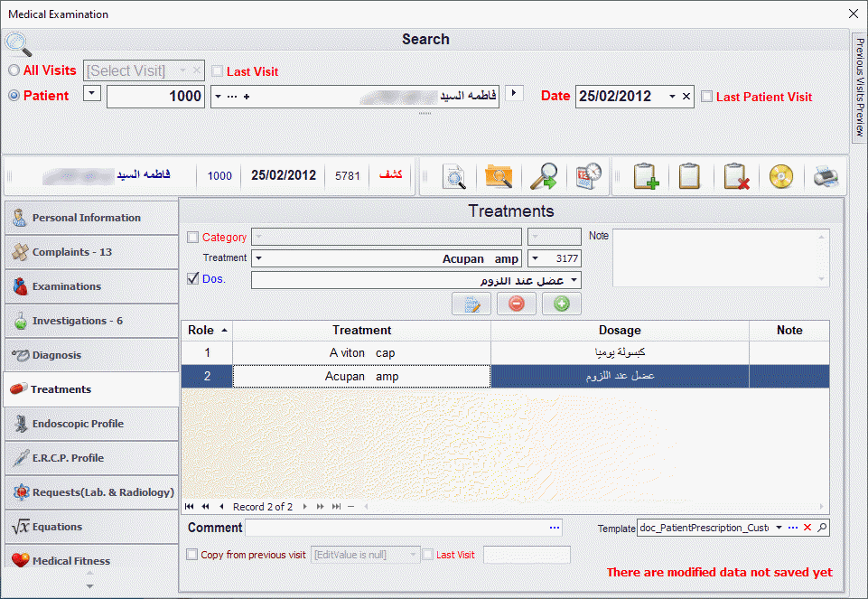Image resolution: width=868 pixels, height=599 pixels.
Task: Tick Copy from previous visit checkbox
Action: click(x=192, y=555)
